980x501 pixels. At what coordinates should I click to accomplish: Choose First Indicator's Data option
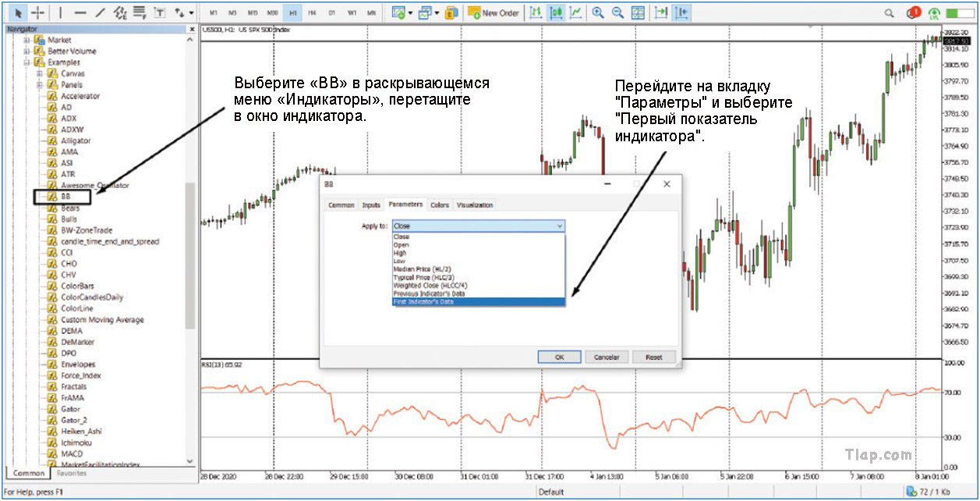click(x=478, y=301)
